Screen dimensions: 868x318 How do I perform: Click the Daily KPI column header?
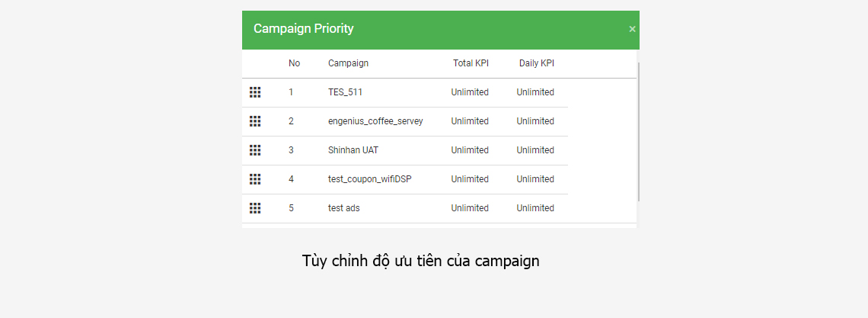coord(537,63)
